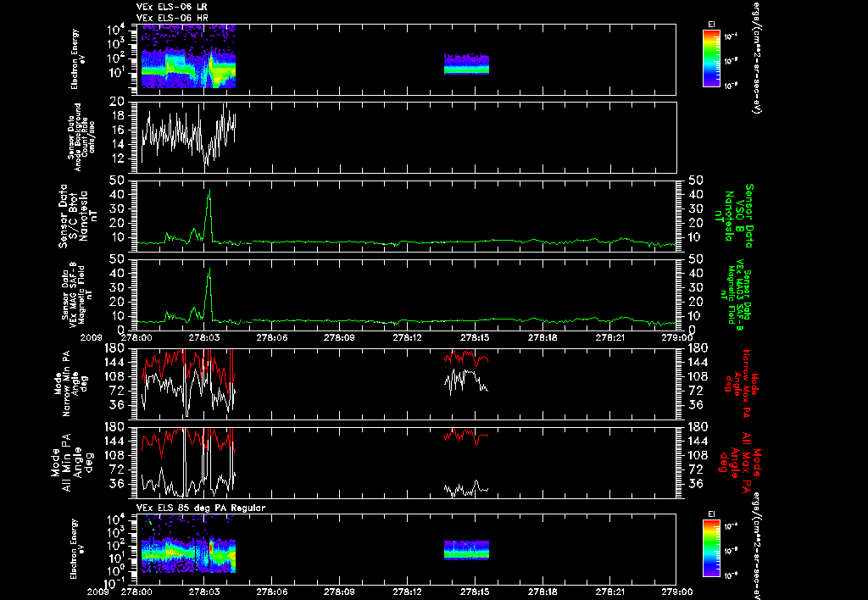Click the 278:06 tick on the middle time axis
Image resolution: width=868 pixels, height=600 pixels.
[x=271, y=337]
